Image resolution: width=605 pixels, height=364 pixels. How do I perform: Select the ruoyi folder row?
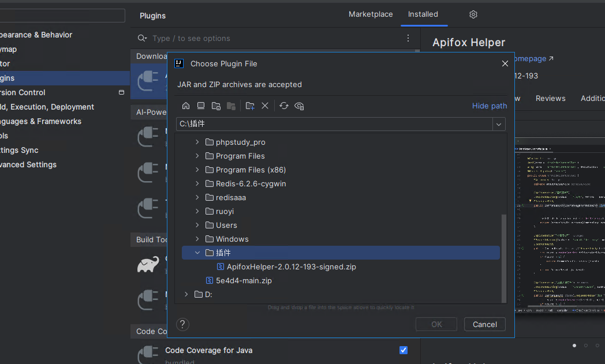click(341, 211)
